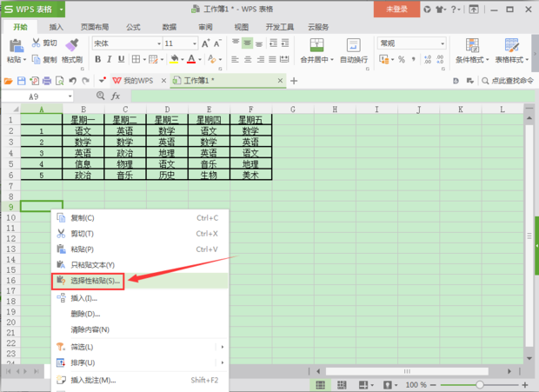
Task: Switch to the 数据 ribbon tab
Action: pos(170,27)
